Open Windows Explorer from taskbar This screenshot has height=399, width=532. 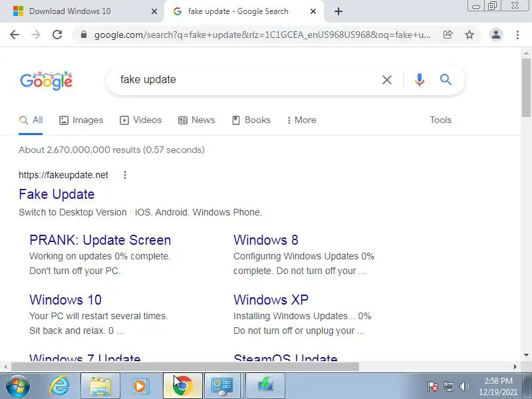100,386
